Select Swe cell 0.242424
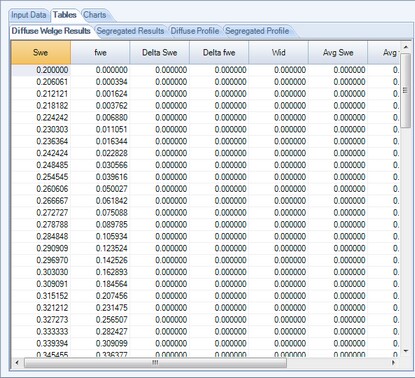The height and width of the screenshot is (378, 415). pos(41,153)
